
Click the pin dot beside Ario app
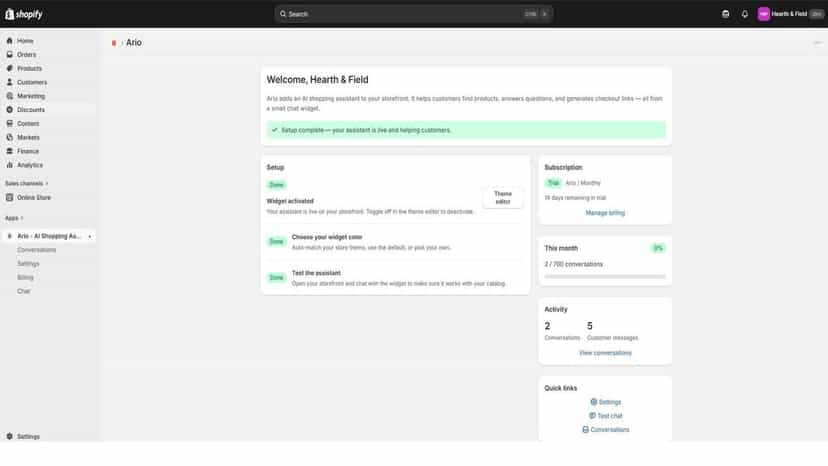click(90, 236)
